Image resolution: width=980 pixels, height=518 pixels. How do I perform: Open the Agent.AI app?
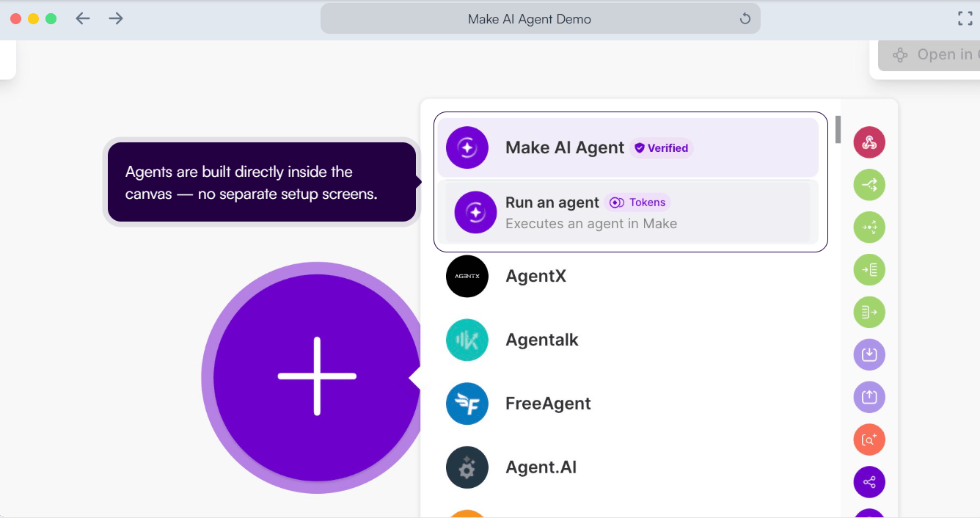(x=628, y=467)
